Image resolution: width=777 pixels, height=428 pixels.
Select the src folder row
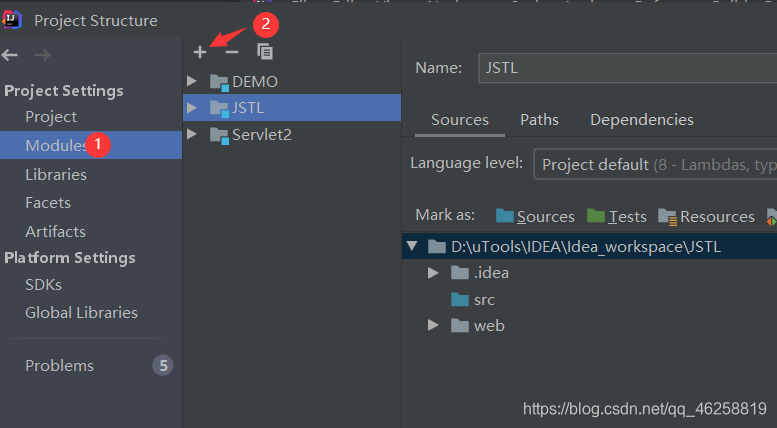click(x=590, y=299)
